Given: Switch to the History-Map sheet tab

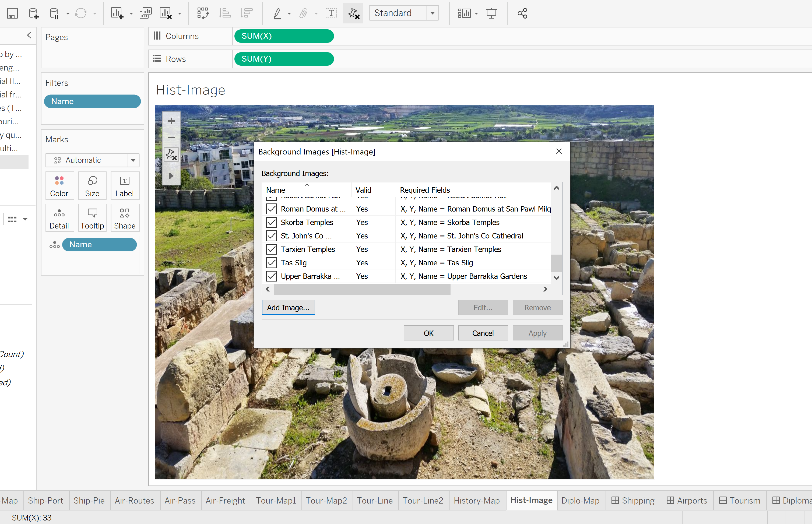Looking at the screenshot, I should 476,501.
